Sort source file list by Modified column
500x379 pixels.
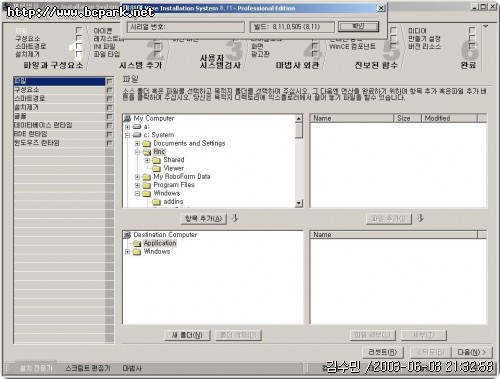449,118
